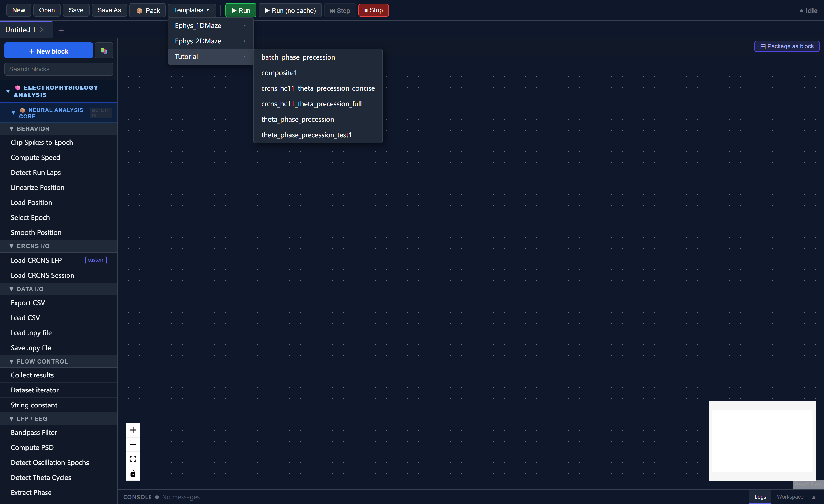
Task: Zoom out with the canvas minus control
Action: (x=133, y=444)
